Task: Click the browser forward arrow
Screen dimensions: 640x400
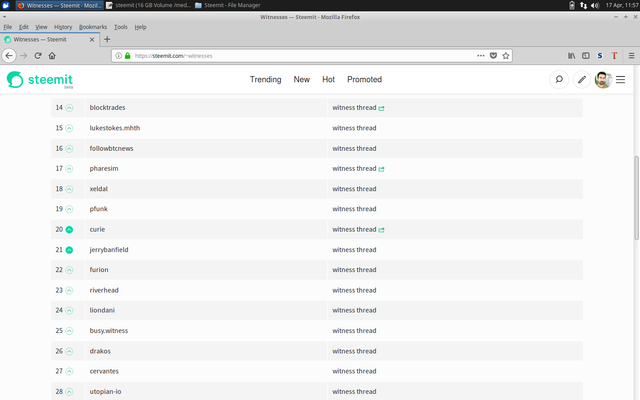Action: pyautogui.click(x=24, y=56)
